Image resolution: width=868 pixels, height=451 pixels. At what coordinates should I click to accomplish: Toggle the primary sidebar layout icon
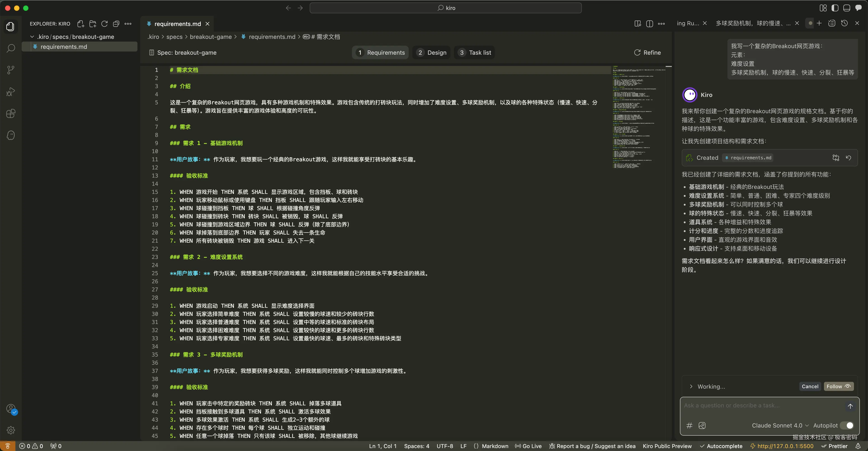(835, 8)
